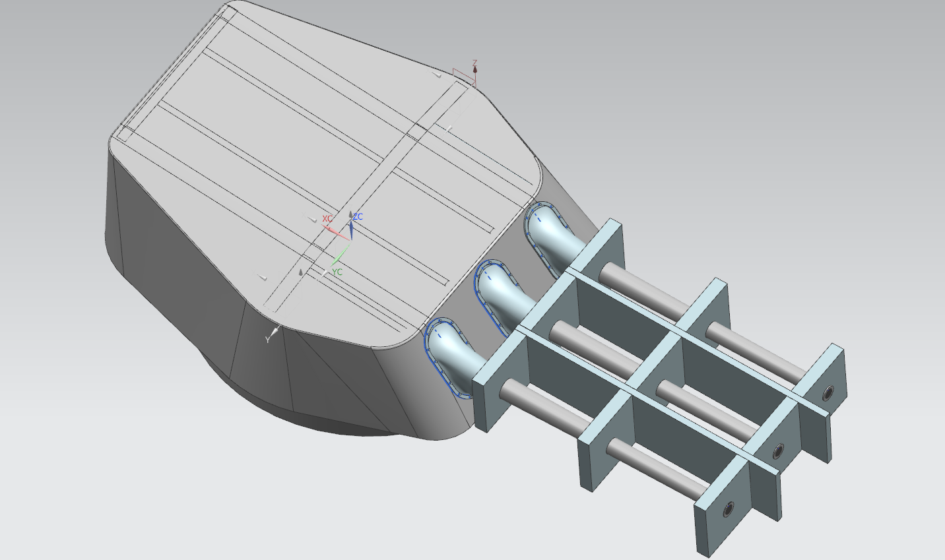
Task: Click the white Y datum axis label
Action: pos(267,340)
